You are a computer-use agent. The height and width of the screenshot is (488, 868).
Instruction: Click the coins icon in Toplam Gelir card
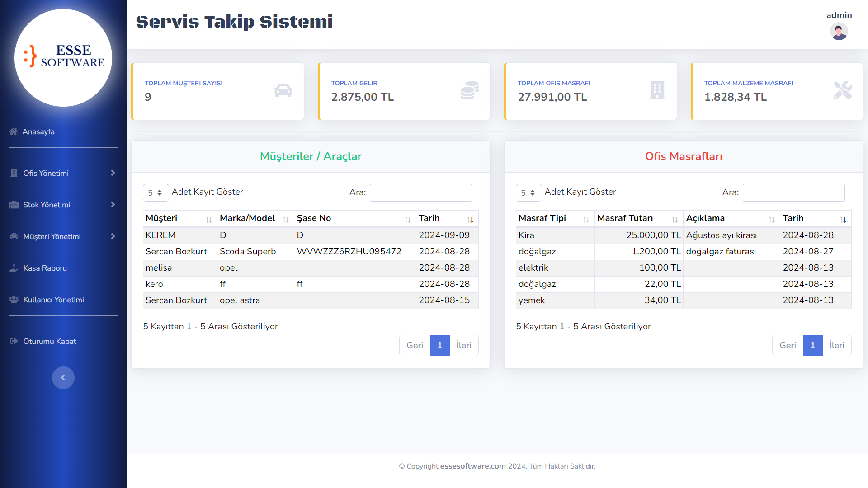(x=470, y=90)
